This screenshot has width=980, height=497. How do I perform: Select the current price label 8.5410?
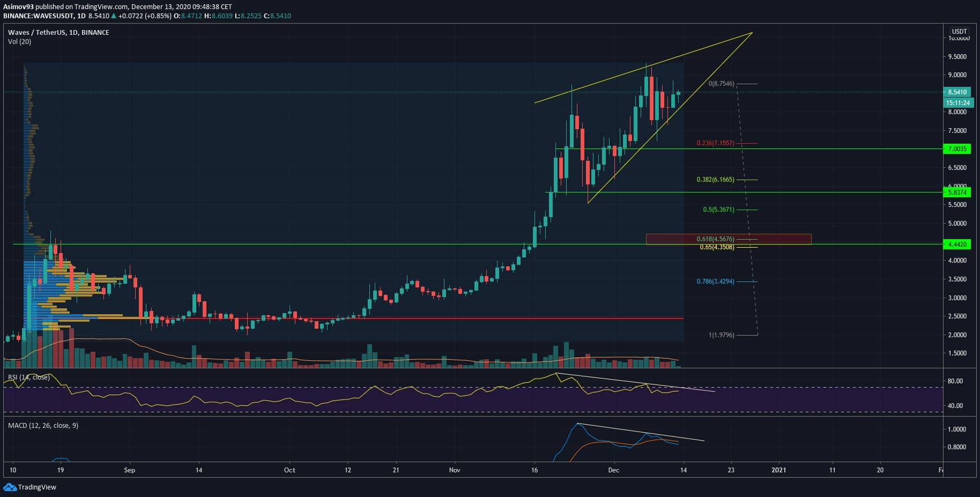[x=956, y=92]
